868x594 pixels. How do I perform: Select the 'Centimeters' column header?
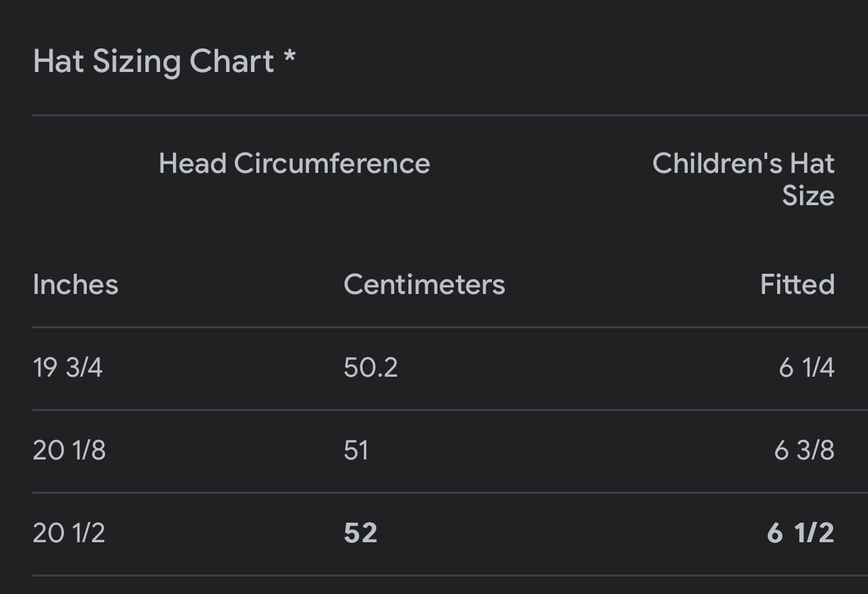424,284
